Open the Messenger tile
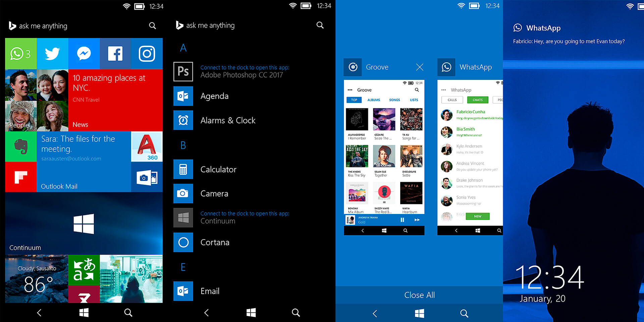This screenshot has width=644, height=322. coord(84,54)
